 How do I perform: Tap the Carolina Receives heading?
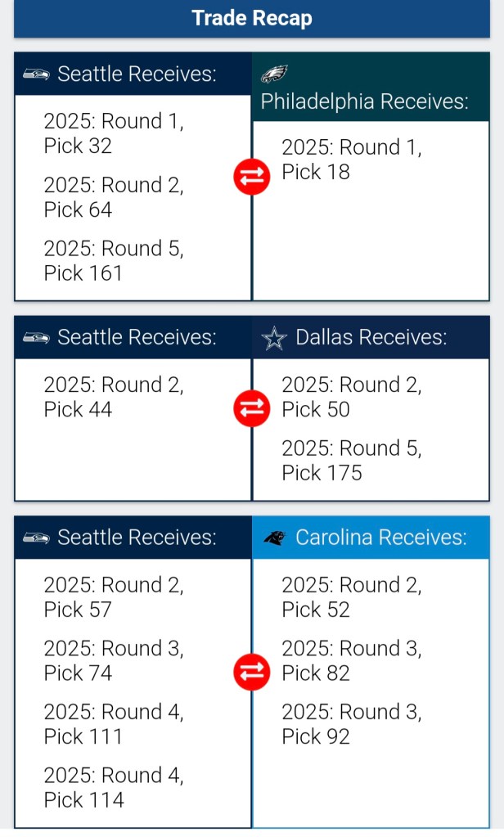pos(380,538)
